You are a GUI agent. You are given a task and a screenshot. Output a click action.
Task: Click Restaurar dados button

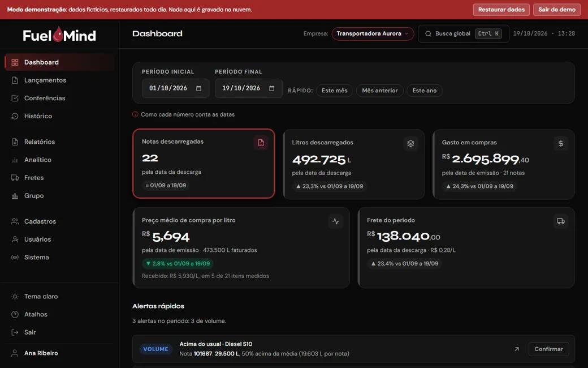click(501, 10)
